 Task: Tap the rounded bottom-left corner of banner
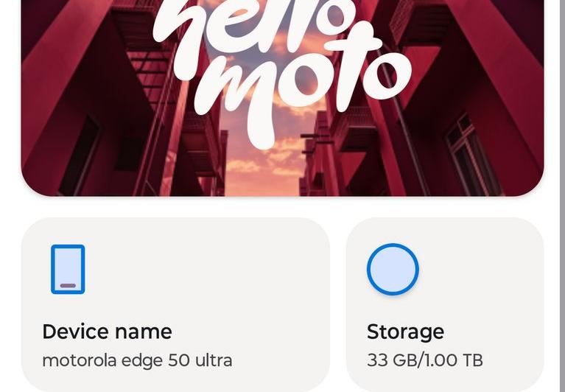(x=37, y=181)
